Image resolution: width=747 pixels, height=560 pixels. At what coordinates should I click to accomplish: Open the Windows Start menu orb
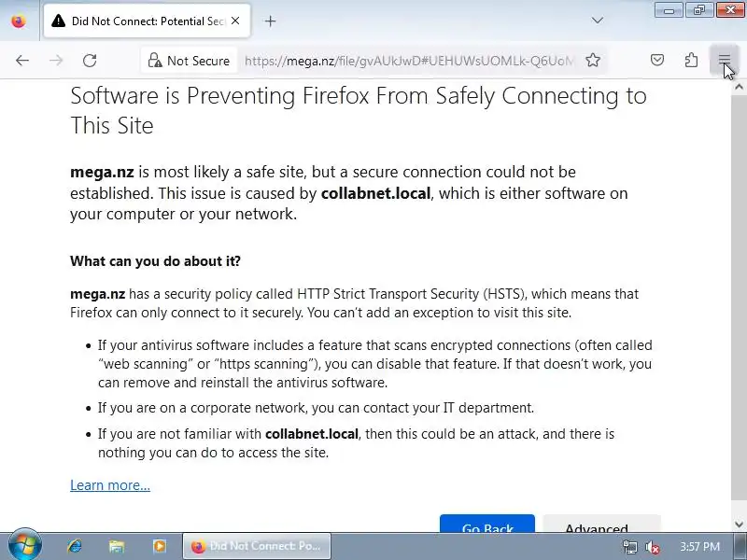click(24, 546)
